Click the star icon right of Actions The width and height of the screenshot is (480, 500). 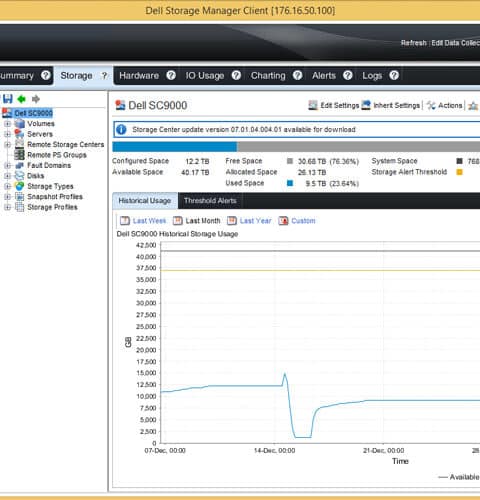473,106
